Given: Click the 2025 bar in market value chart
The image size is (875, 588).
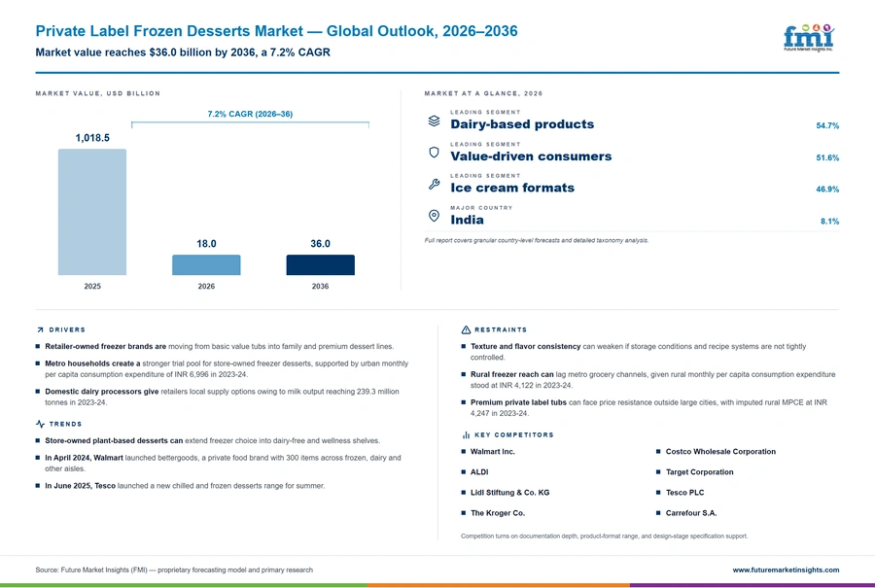Looking at the screenshot, I should (x=92, y=212).
